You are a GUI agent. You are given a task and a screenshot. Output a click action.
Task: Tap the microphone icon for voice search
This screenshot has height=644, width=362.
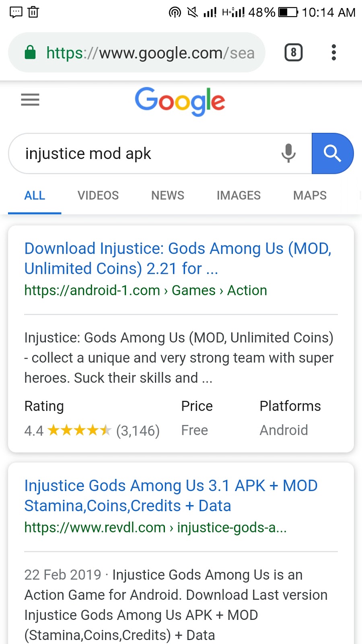[x=289, y=153]
